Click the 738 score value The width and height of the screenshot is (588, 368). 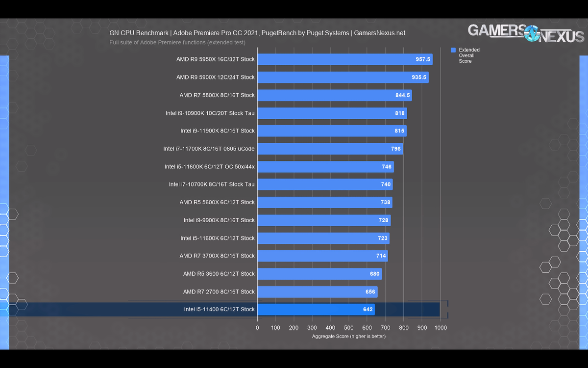point(385,202)
